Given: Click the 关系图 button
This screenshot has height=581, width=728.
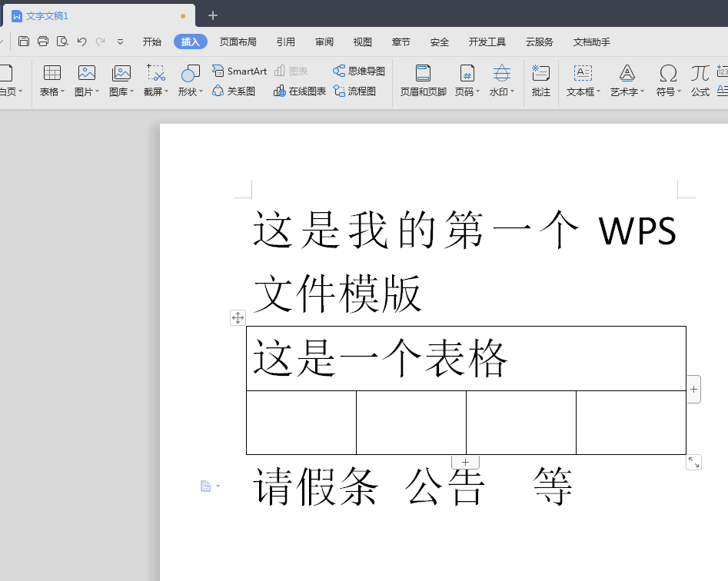Looking at the screenshot, I should point(234,91).
